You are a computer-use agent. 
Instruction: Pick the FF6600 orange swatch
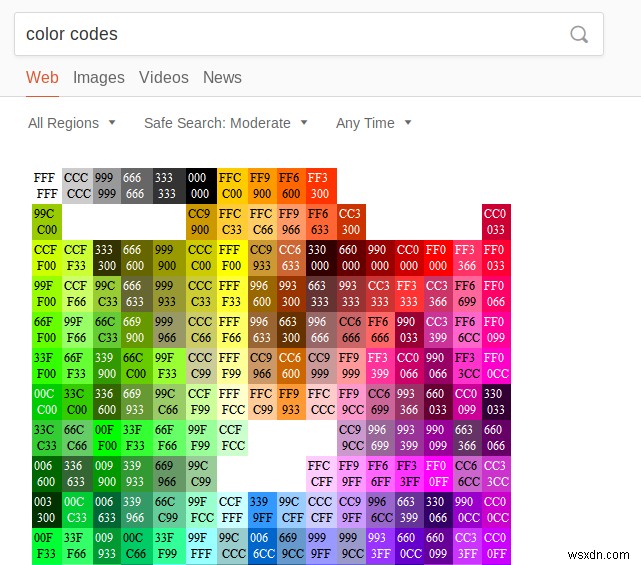(291, 186)
